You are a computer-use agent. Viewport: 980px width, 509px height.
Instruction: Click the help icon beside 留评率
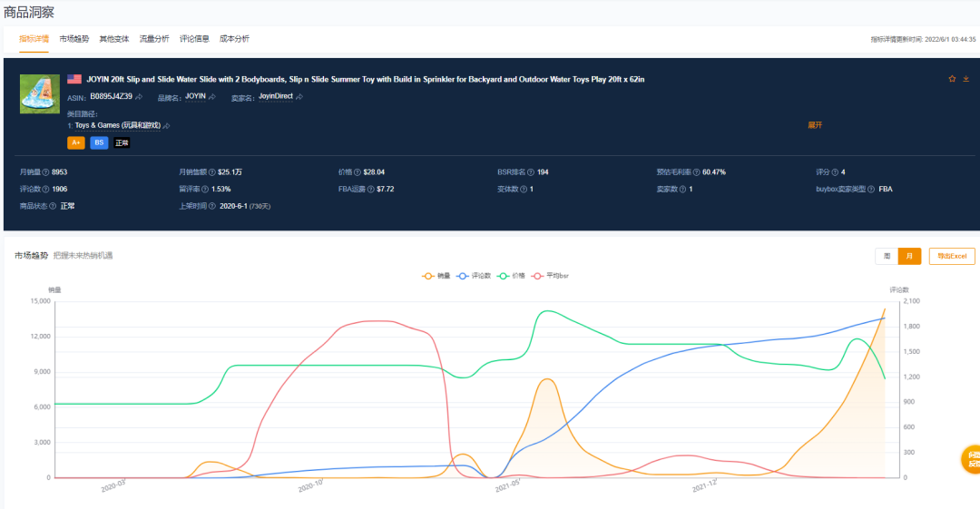pos(205,189)
